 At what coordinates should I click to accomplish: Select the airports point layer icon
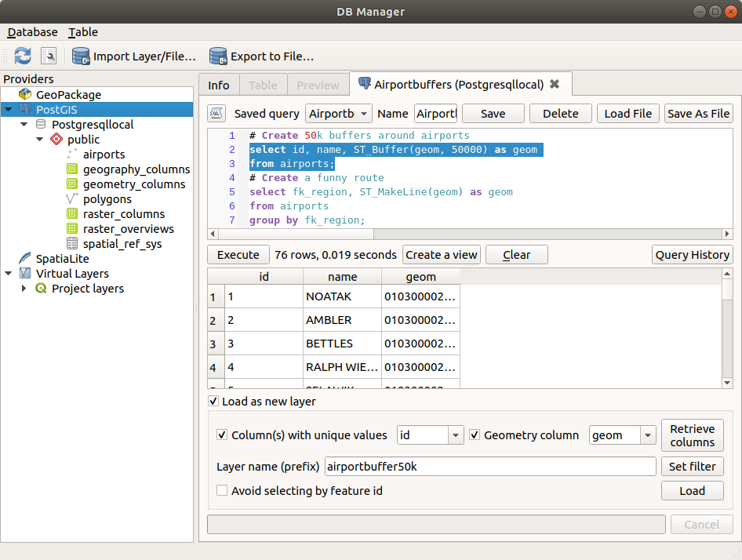(x=71, y=154)
